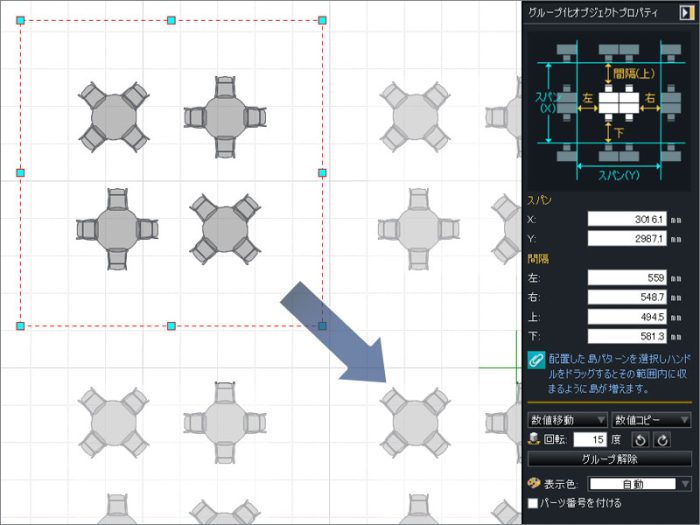Select top-middle selection handle
The width and height of the screenshot is (700, 525).
click(x=171, y=20)
